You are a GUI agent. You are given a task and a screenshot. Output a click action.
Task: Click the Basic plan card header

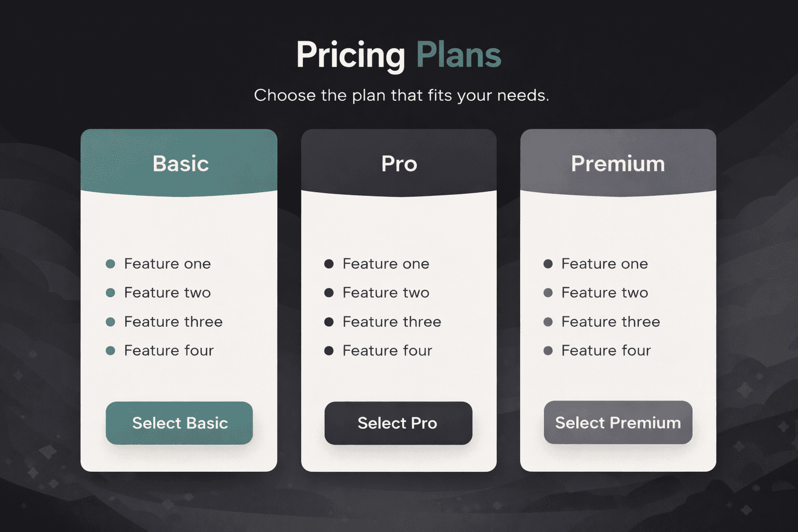179,163
